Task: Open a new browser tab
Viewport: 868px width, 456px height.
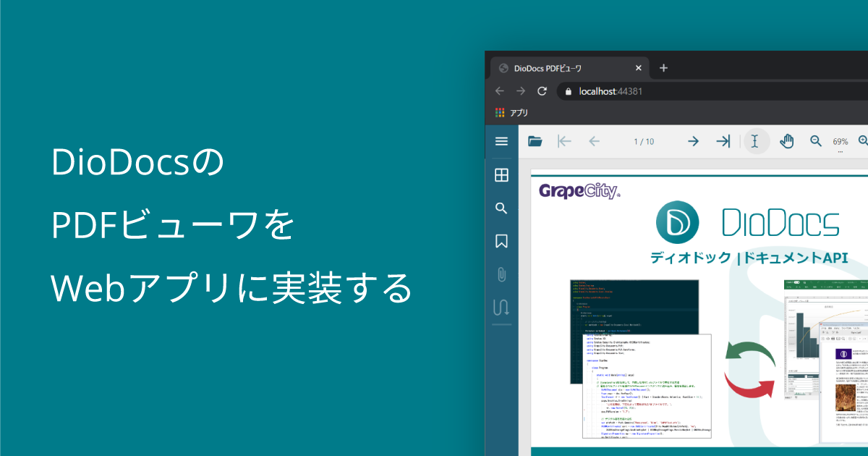Action: pyautogui.click(x=663, y=68)
